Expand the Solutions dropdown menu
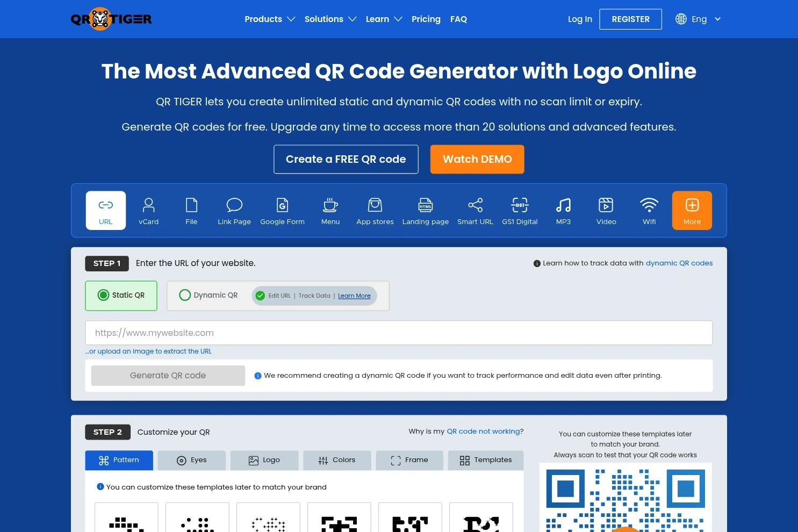798x532 pixels. pos(330,19)
